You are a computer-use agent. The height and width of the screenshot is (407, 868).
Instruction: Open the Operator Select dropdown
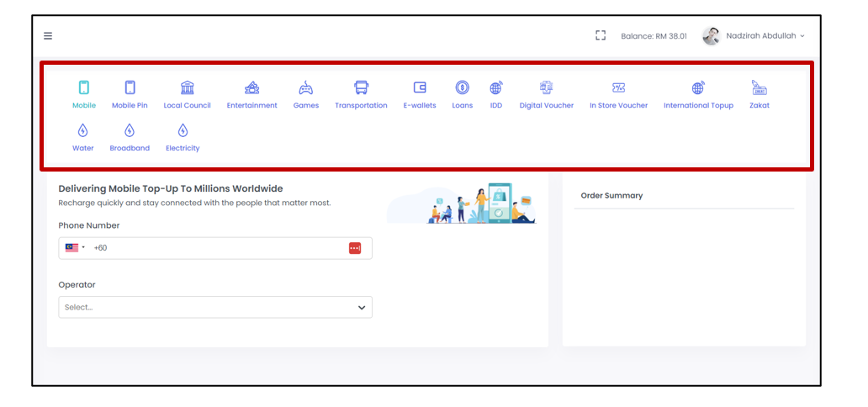pos(215,307)
